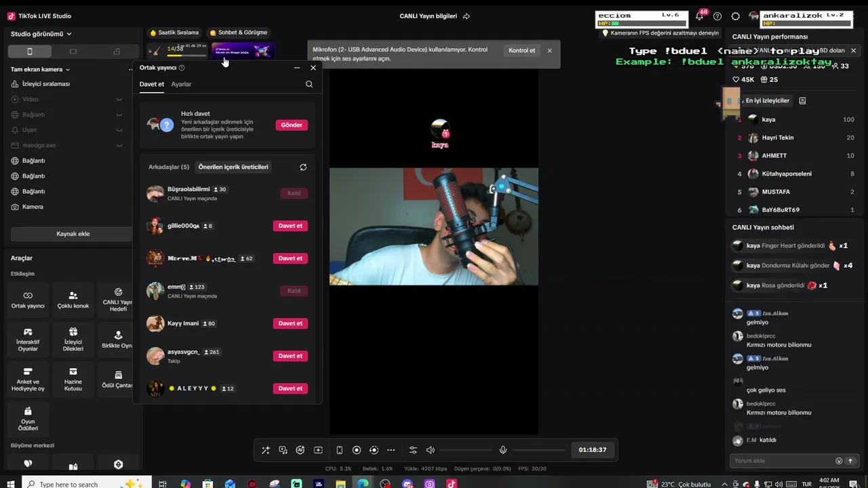This screenshot has width=868, height=488.
Task: Share CANLI Yayın bilgileri via arrow icon
Action: click(467, 16)
